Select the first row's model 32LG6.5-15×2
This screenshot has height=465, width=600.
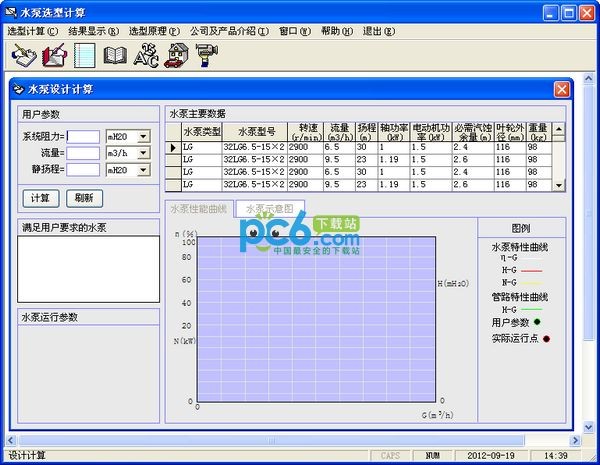tap(254, 147)
